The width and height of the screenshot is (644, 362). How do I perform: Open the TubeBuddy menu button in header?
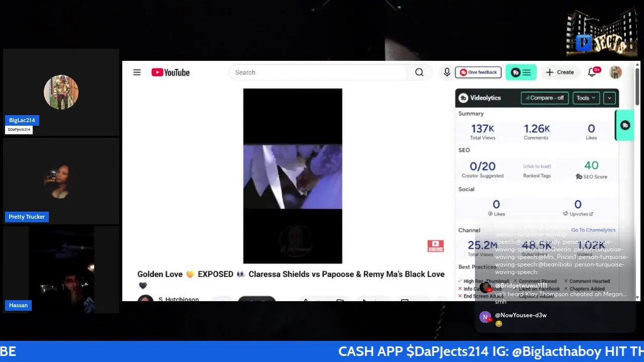click(x=521, y=72)
